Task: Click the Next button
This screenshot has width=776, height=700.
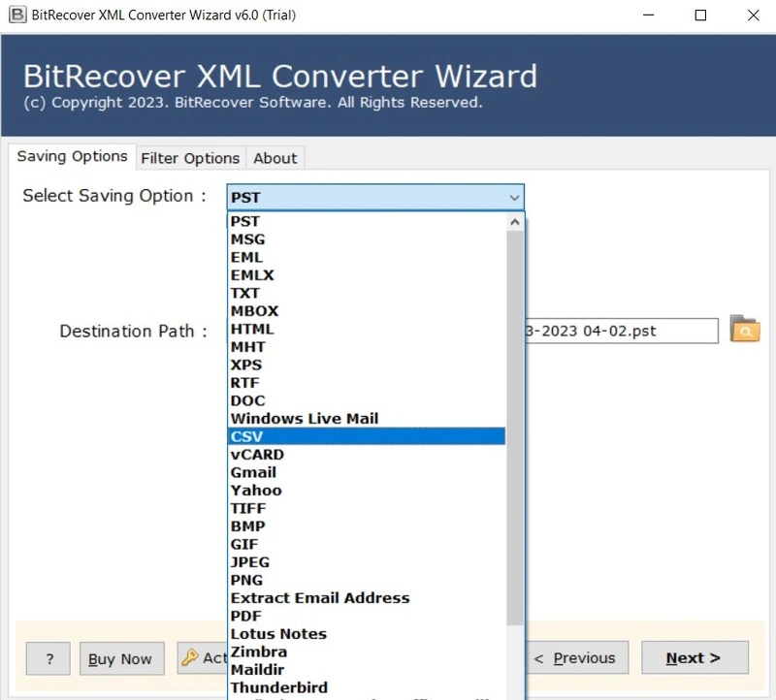Action: pyautogui.click(x=695, y=657)
